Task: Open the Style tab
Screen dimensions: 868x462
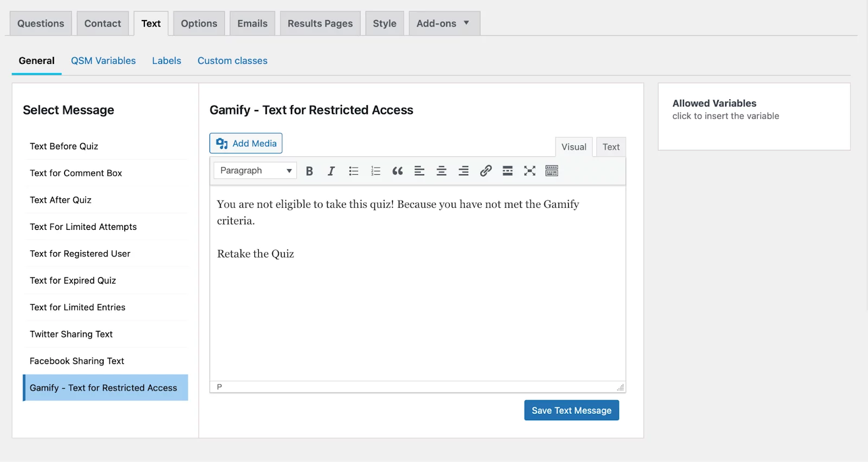Action: (x=385, y=23)
